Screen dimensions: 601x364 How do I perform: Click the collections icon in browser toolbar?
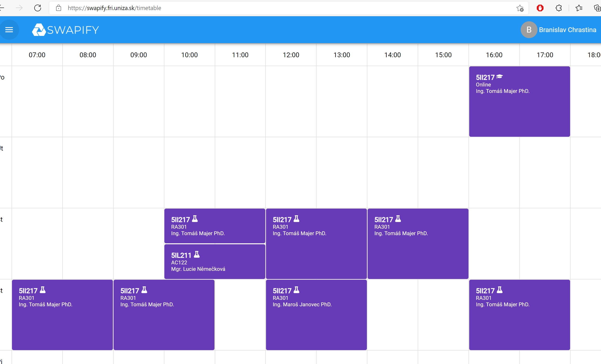(x=597, y=8)
